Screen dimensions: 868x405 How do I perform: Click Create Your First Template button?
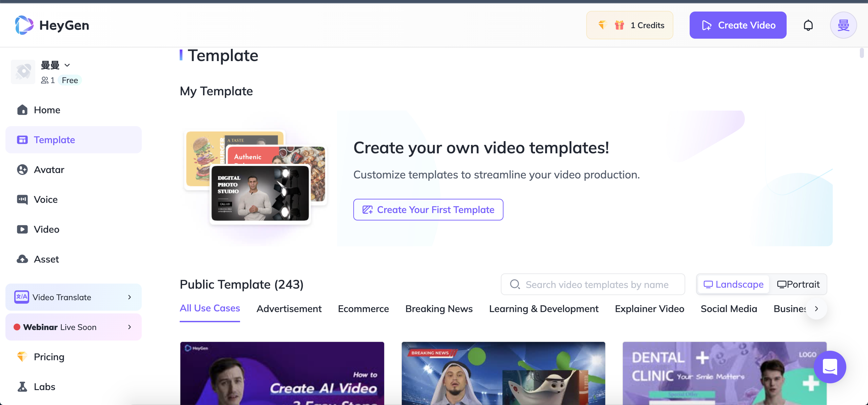(428, 210)
